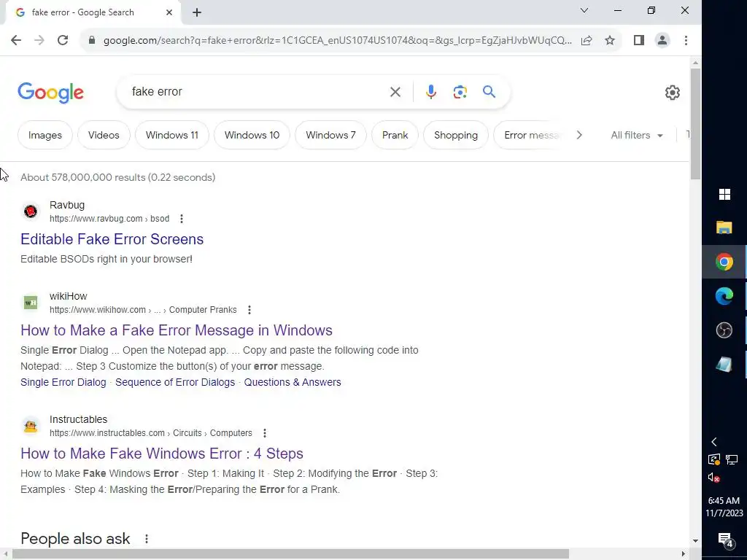Click the Ravbug site URL breadcrumb
This screenshot has height=560, width=747.
coord(109,219)
